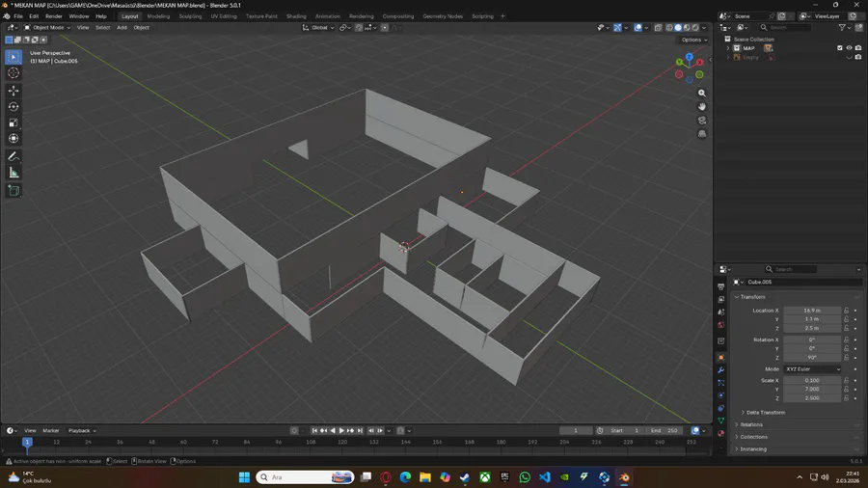Select solid viewport shading mode

point(678,27)
